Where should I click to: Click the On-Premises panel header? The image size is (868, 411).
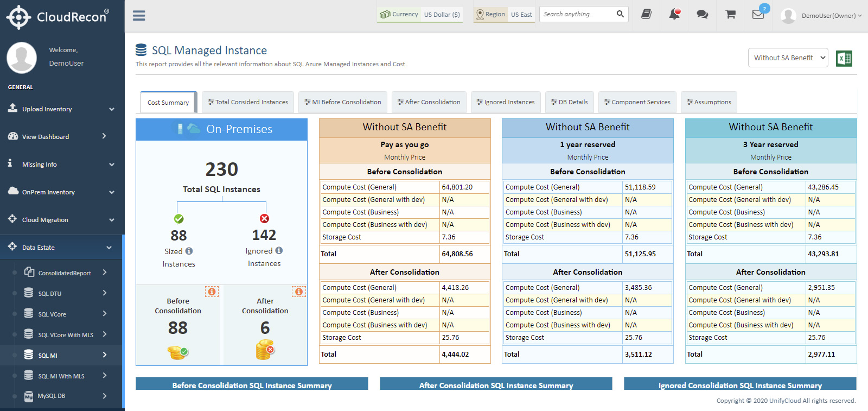pos(221,129)
